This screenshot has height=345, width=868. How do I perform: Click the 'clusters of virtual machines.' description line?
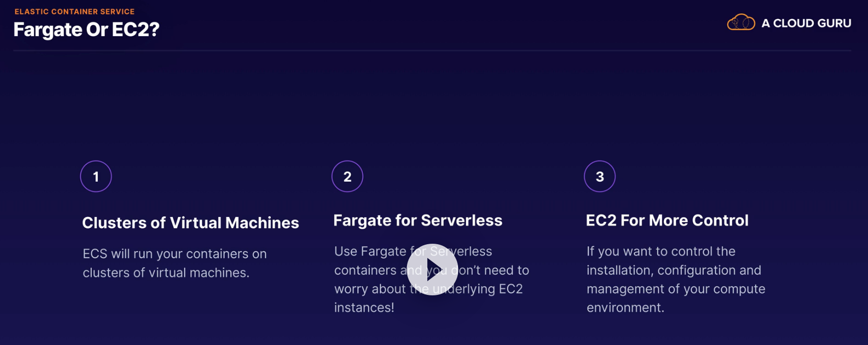click(x=166, y=273)
